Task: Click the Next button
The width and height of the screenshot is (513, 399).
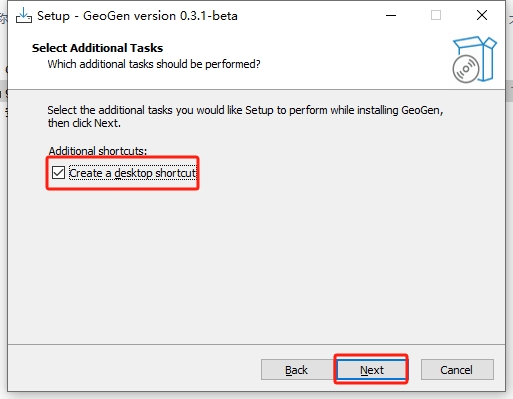Action: (371, 370)
